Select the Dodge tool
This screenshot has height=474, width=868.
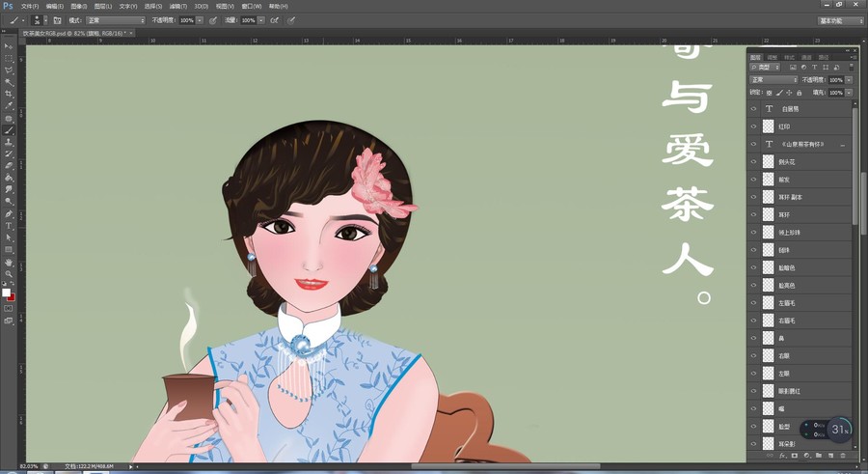[x=9, y=201]
